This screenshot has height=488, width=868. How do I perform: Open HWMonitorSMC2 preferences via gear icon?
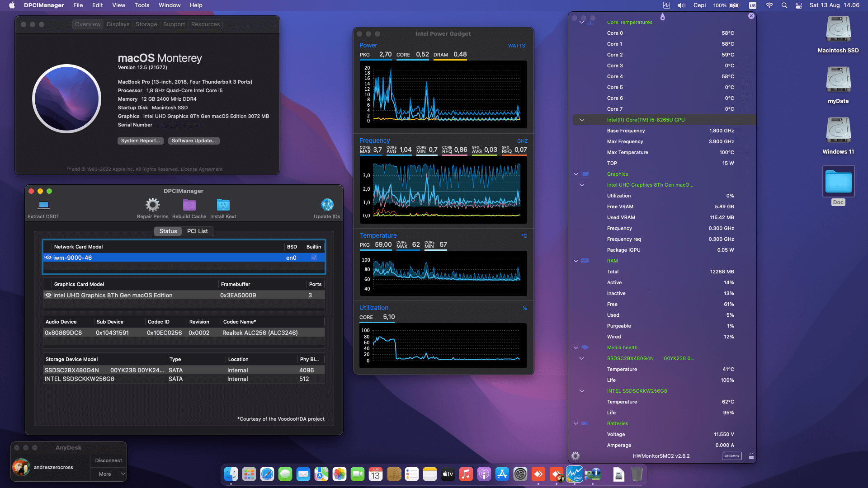(576, 455)
